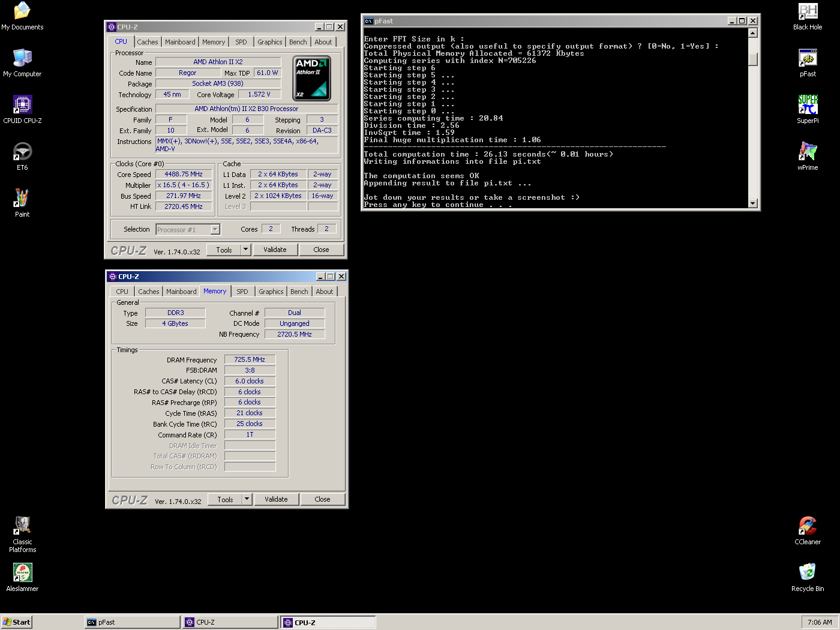
Task: Click Close button in upper CPU-Z
Action: click(322, 250)
